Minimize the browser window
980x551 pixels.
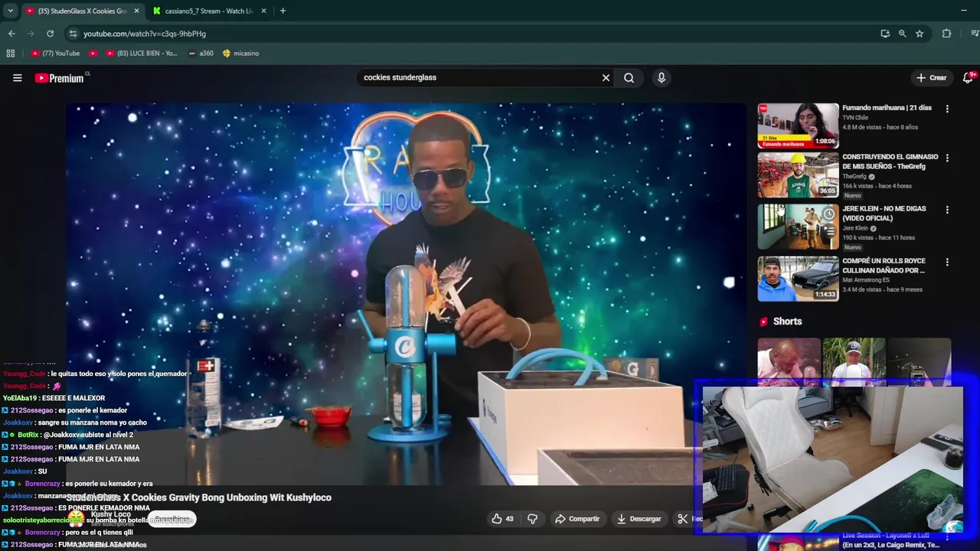click(963, 11)
